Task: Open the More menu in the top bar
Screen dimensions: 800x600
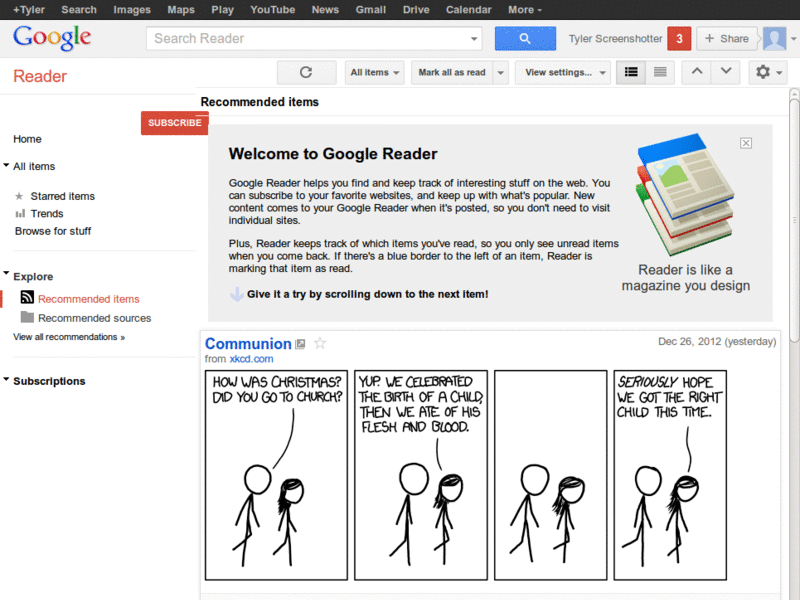Action: pos(525,10)
